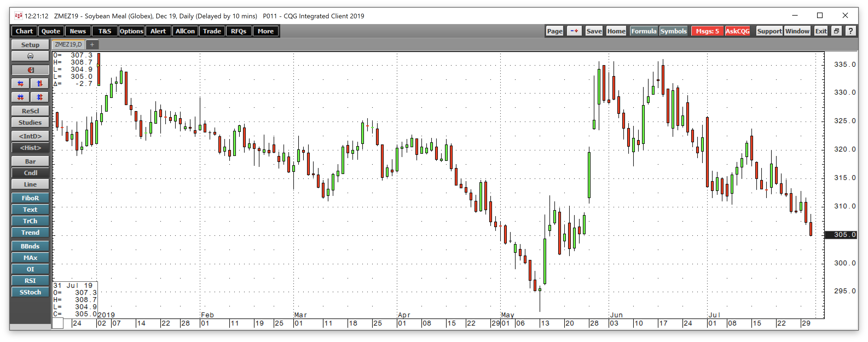Click the red cursor price bar indicator
The image size is (868, 342).
[99, 69]
